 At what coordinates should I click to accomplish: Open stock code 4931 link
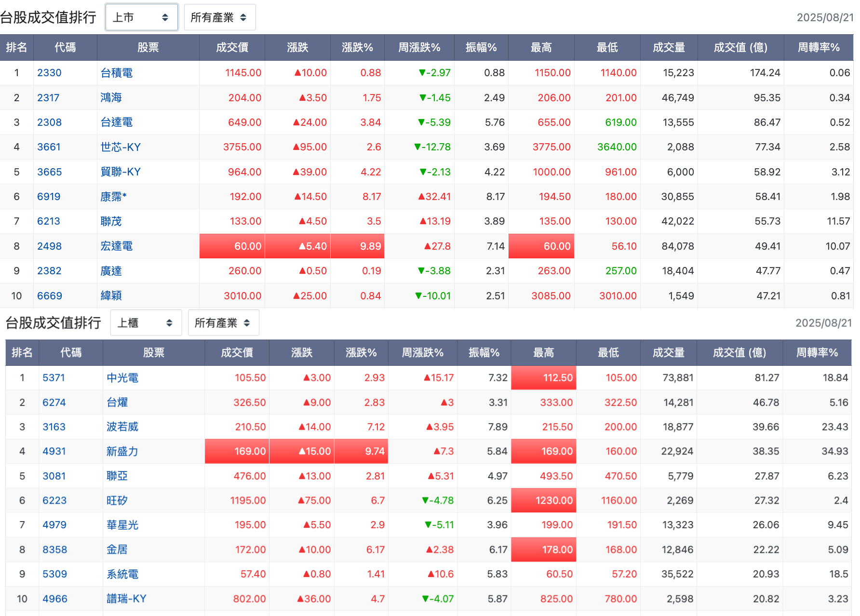click(x=54, y=451)
